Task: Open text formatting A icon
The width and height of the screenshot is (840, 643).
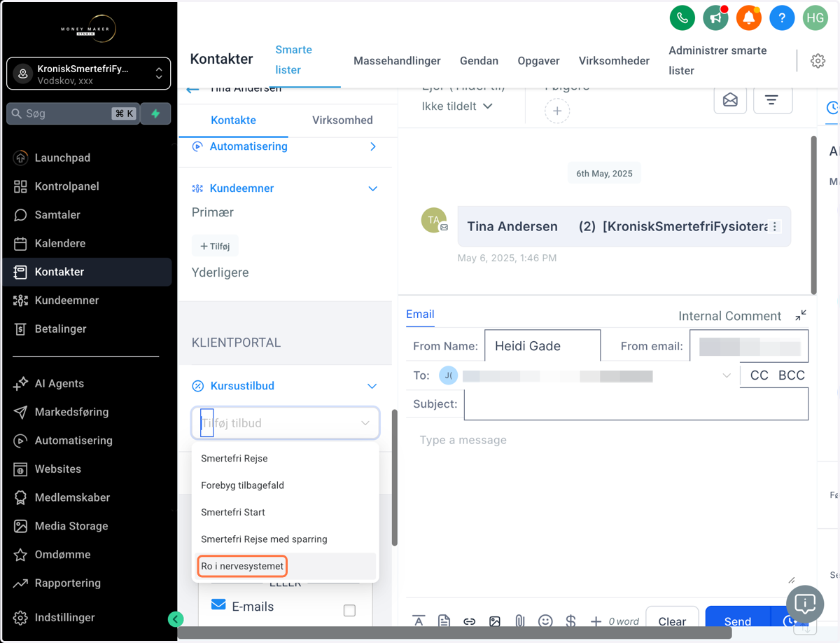Action: [419, 621]
